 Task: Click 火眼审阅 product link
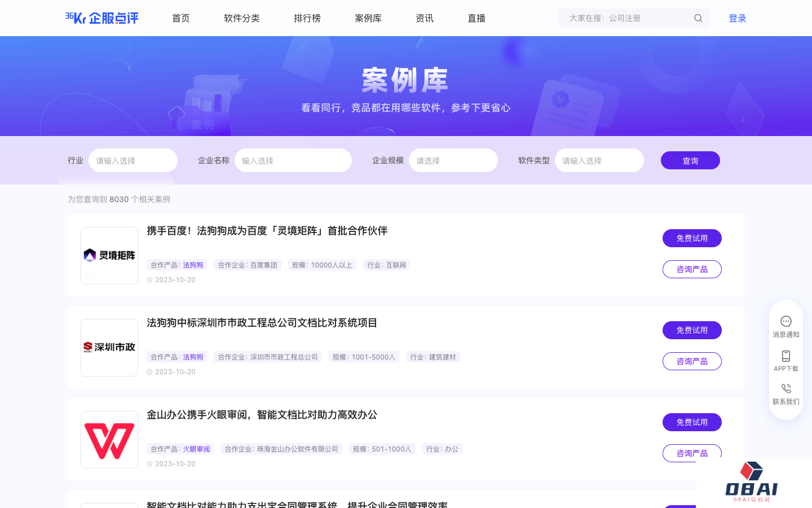196,449
